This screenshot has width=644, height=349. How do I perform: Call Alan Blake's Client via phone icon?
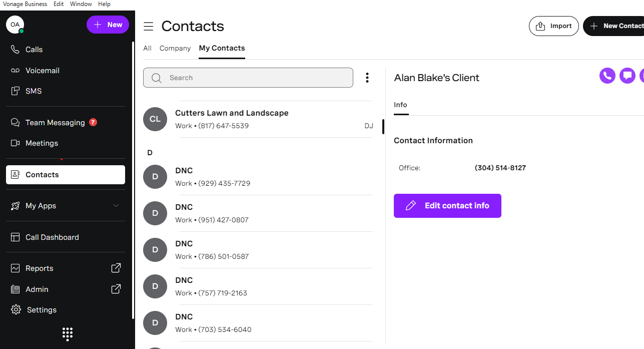pos(607,76)
